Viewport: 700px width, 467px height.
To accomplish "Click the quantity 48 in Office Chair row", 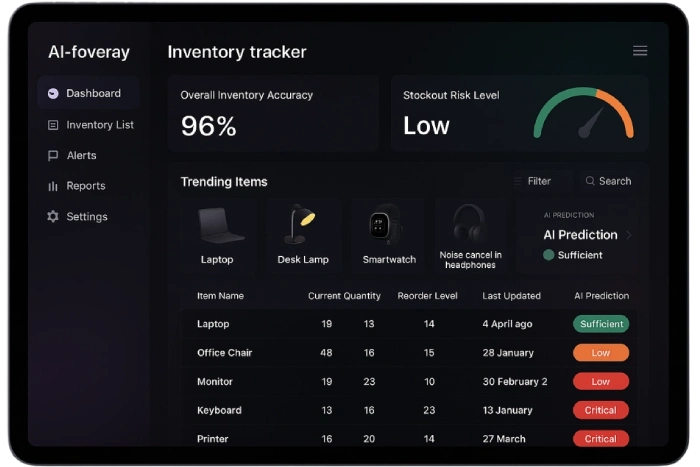I will point(326,353).
